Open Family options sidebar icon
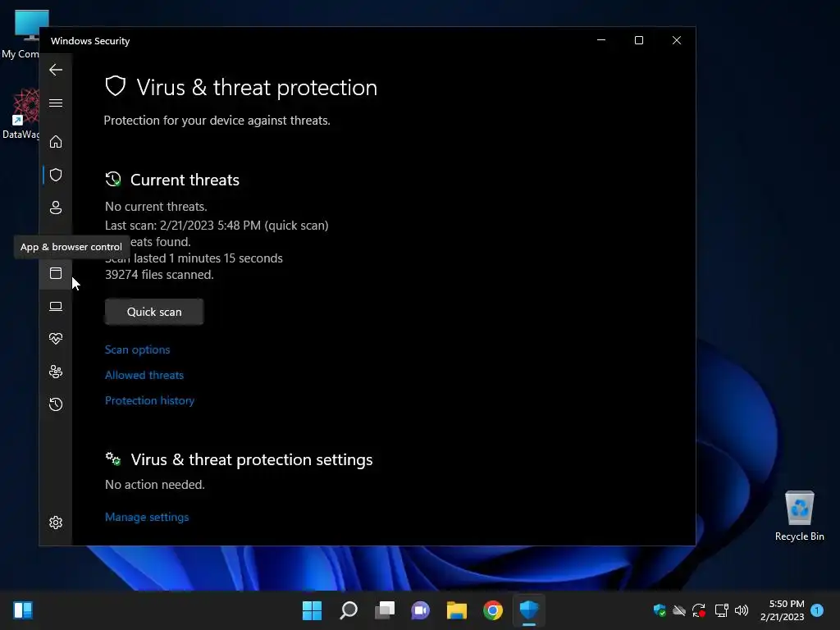Image resolution: width=840 pixels, height=630 pixels. pyautogui.click(x=56, y=372)
